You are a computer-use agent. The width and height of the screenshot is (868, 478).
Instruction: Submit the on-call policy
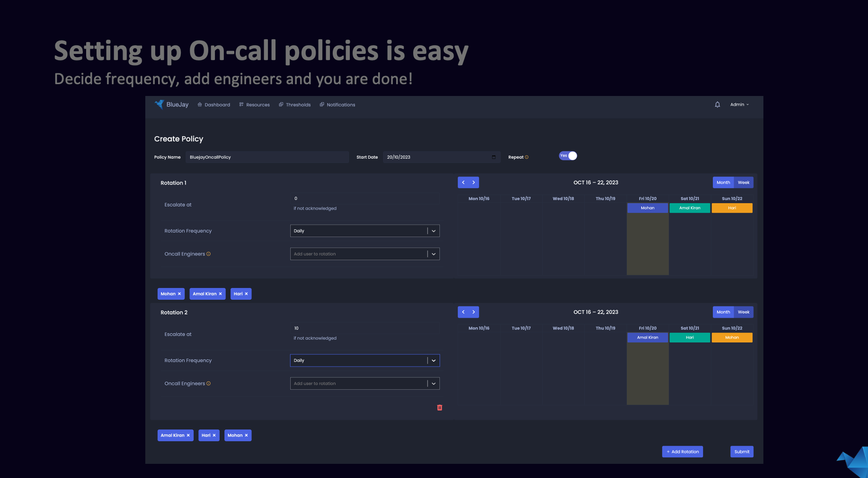click(x=742, y=452)
